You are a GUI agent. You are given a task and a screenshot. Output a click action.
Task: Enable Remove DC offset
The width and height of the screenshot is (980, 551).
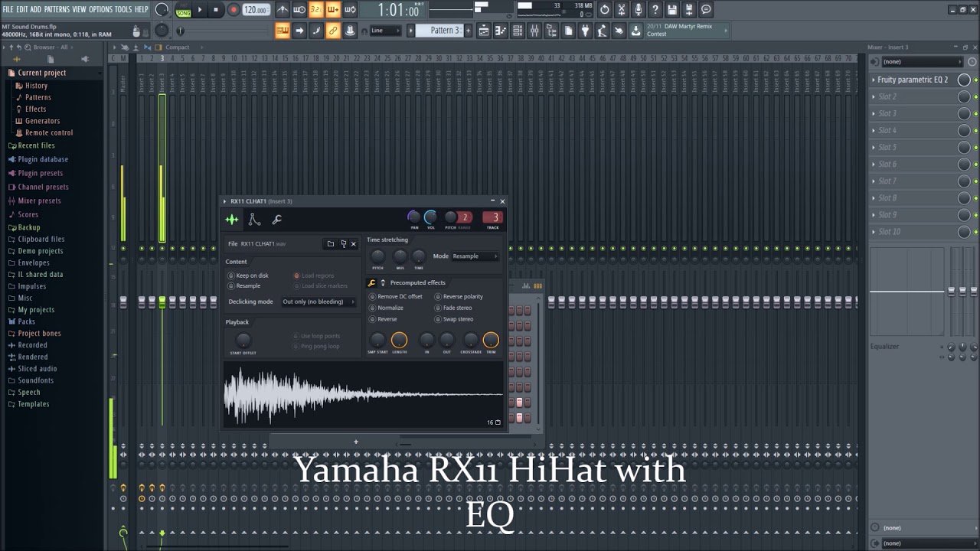click(x=396, y=297)
